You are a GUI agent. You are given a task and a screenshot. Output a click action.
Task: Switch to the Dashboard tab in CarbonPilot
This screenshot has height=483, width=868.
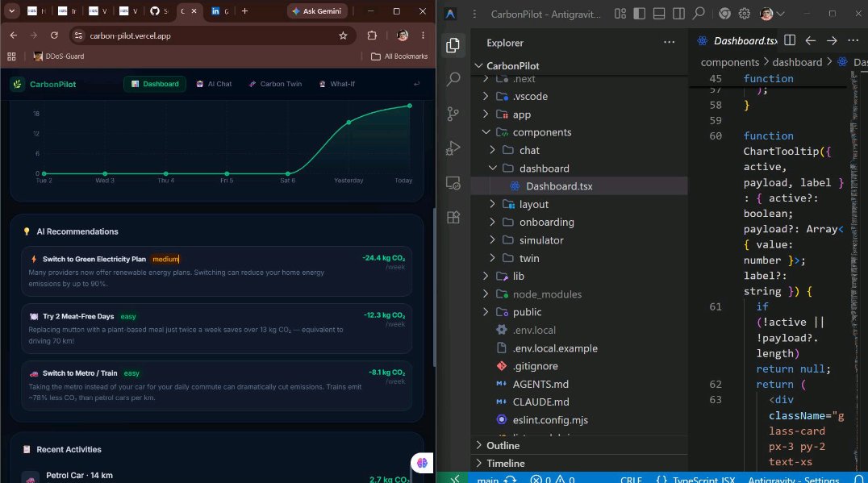(155, 84)
